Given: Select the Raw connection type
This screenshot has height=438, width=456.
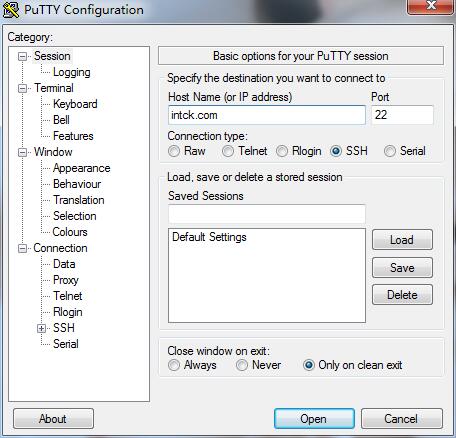Looking at the screenshot, I should [x=174, y=151].
